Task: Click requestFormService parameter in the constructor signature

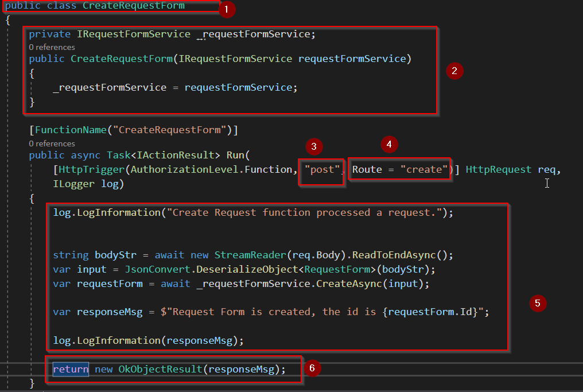Action: [352, 59]
